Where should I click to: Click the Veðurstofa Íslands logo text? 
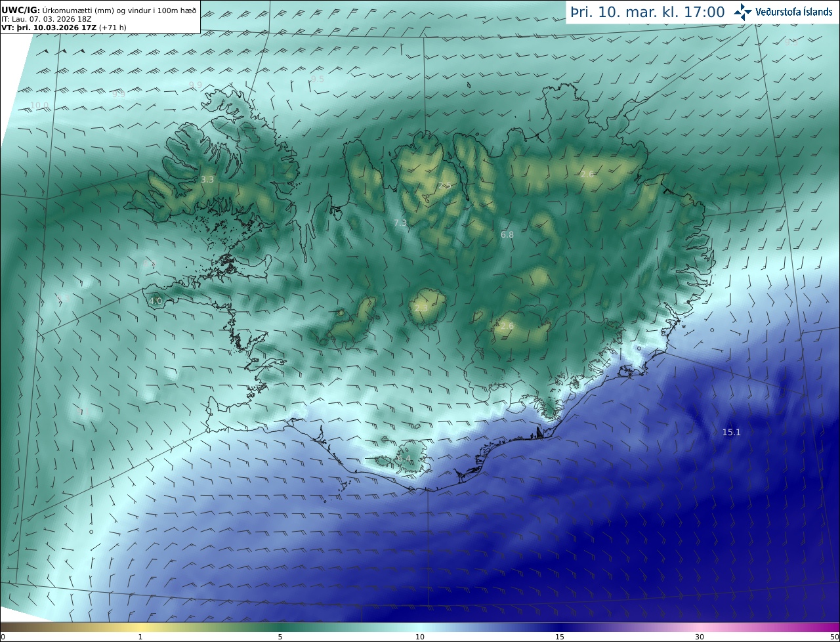pos(793,12)
